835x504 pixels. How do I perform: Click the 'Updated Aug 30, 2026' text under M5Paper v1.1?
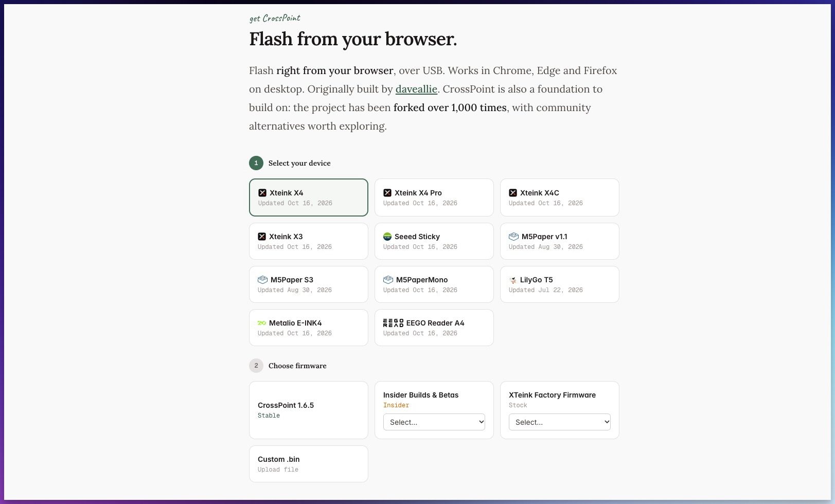tap(546, 247)
